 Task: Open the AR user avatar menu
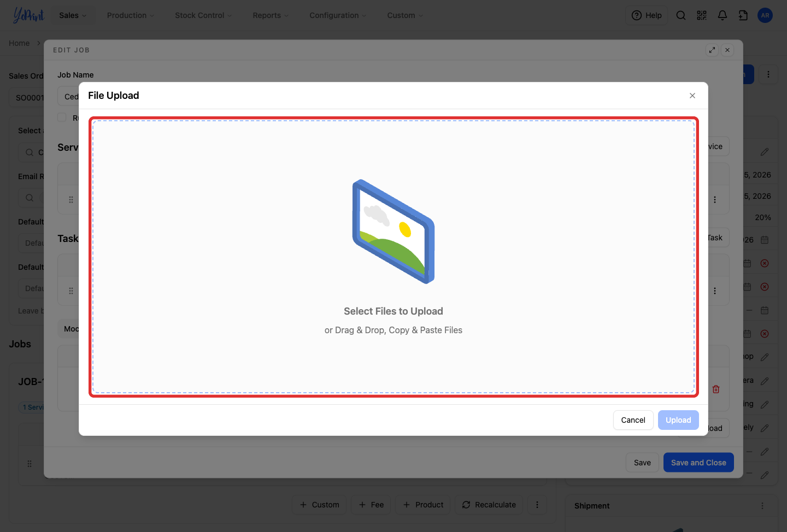765,15
